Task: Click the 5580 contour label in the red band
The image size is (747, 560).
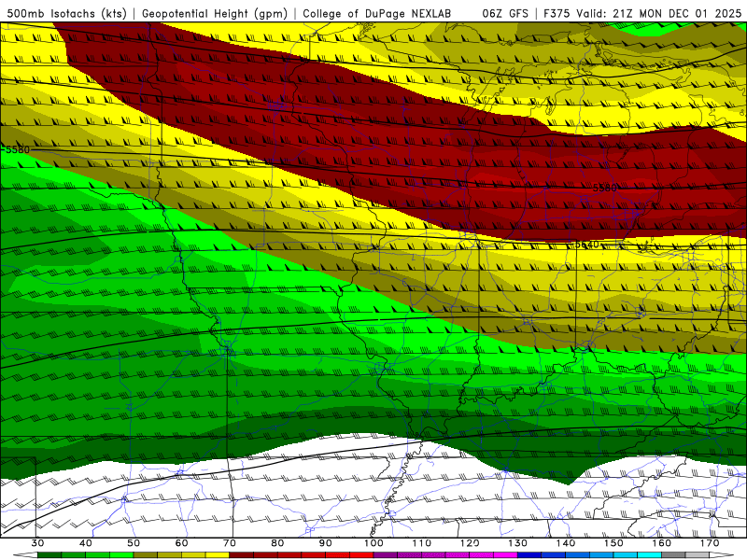Action: (604, 189)
